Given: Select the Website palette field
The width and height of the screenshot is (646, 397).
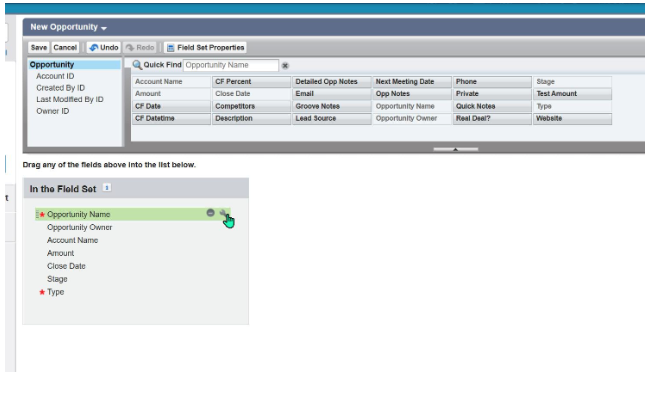Looking at the screenshot, I should (x=573, y=118).
